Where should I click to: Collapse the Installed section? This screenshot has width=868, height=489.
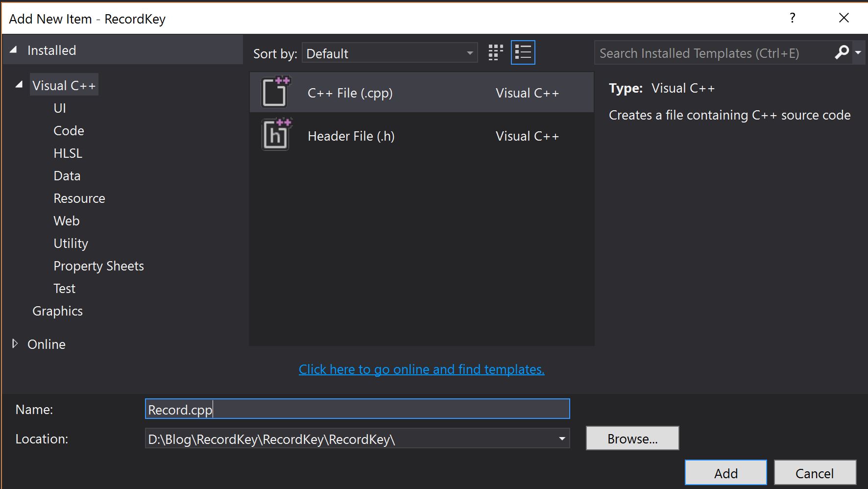[x=14, y=49]
